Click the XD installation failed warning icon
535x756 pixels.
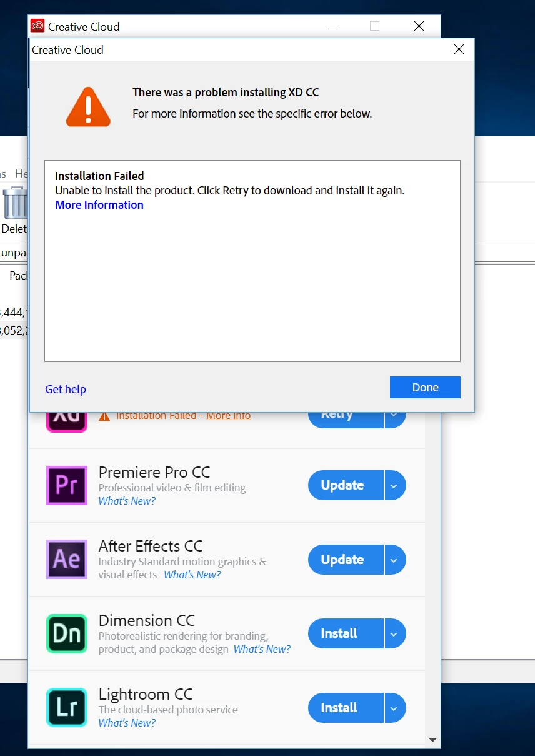tap(104, 416)
